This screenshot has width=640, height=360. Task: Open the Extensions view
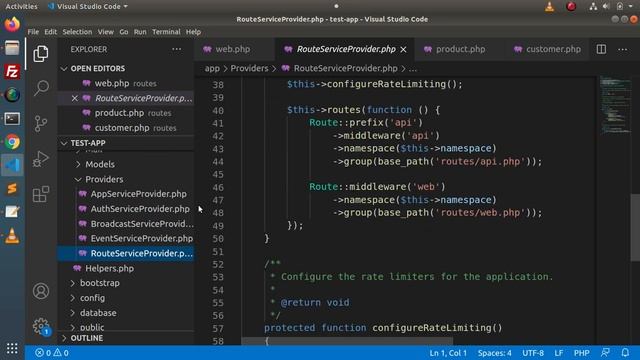click(41, 194)
